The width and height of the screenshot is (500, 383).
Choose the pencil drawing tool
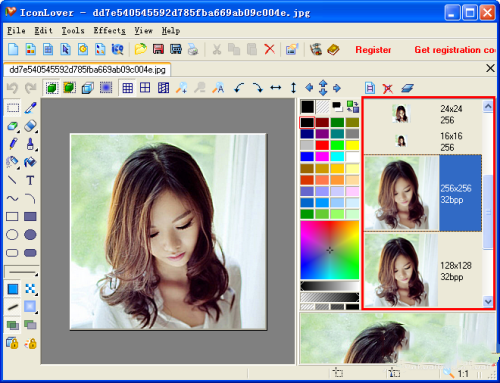pos(13,144)
